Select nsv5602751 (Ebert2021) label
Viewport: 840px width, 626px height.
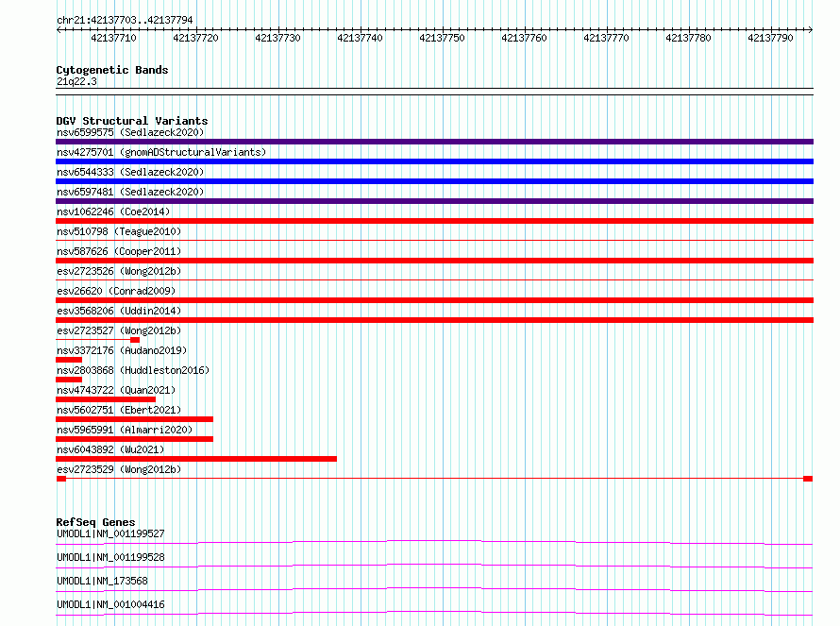tap(119, 410)
